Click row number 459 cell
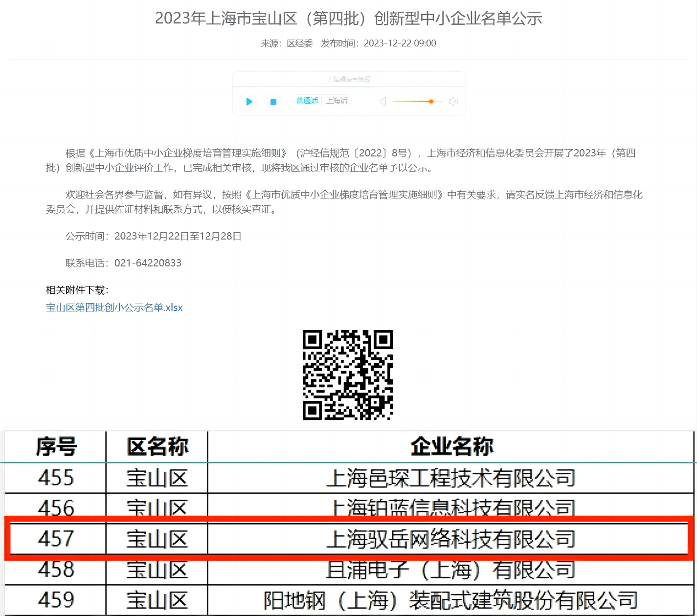 click(56, 600)
